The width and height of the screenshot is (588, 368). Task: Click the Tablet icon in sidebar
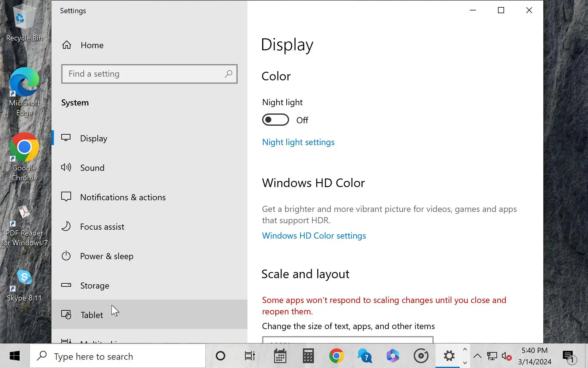pyautogui.click(x=66, y=315)
